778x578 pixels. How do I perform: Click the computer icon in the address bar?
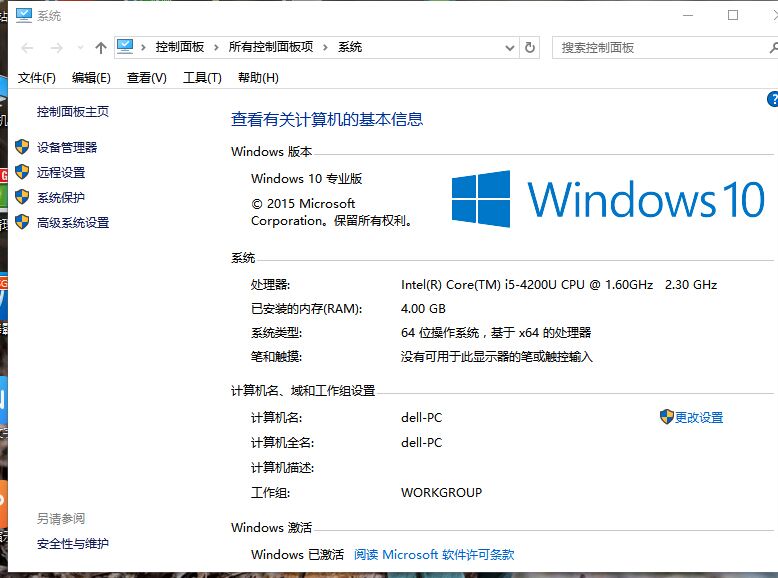[125, 47]
